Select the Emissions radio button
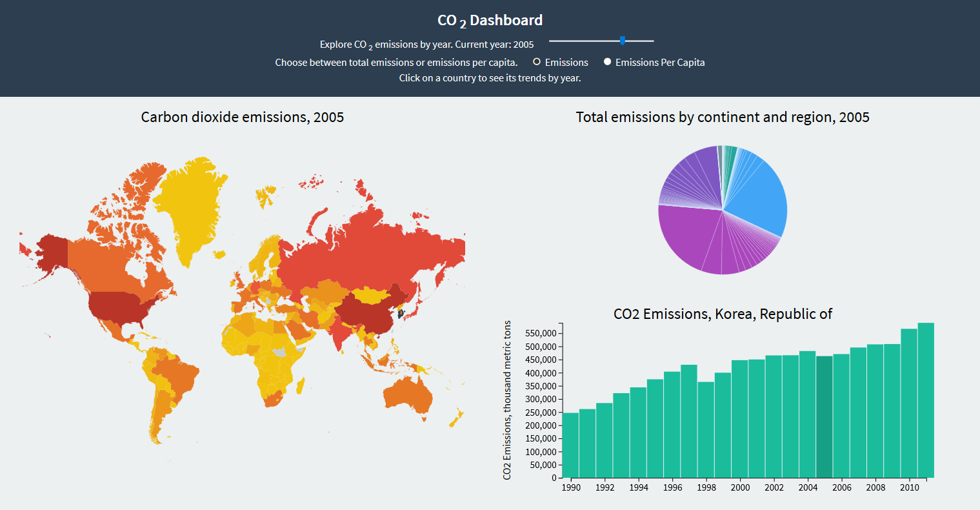This screenshot has height=510, width=980. click(x=536, y=62)
